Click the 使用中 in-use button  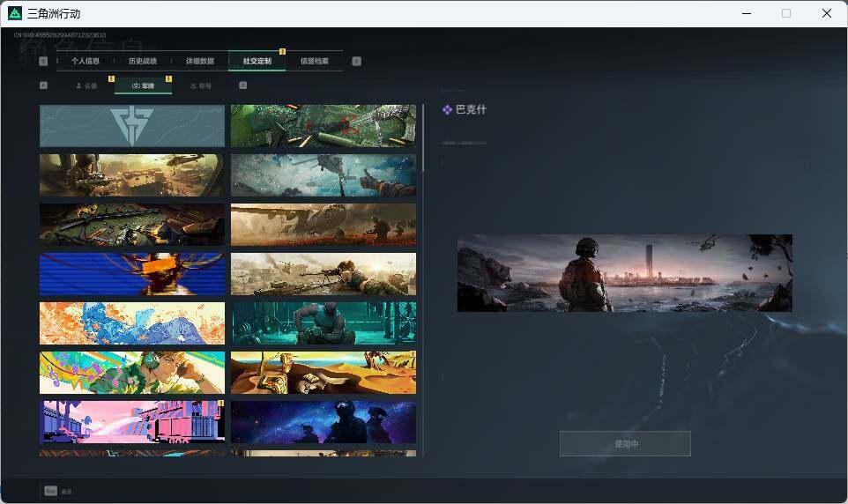click(625, 444)
